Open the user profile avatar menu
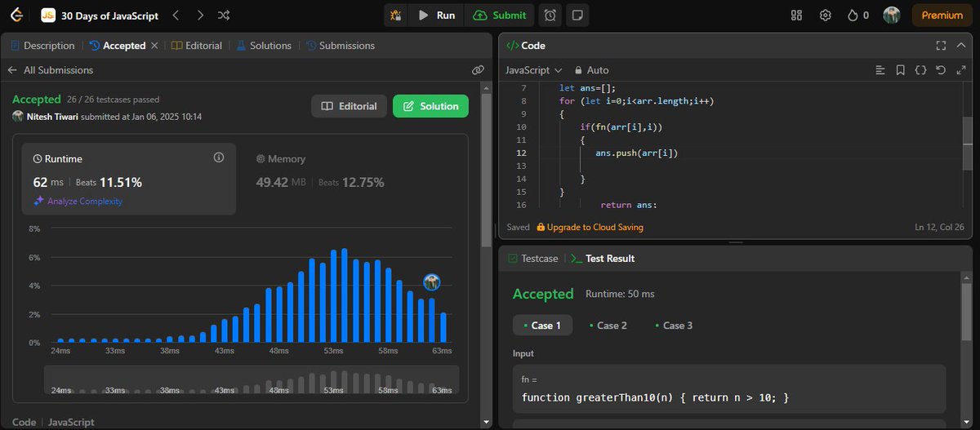 [892, 15]
